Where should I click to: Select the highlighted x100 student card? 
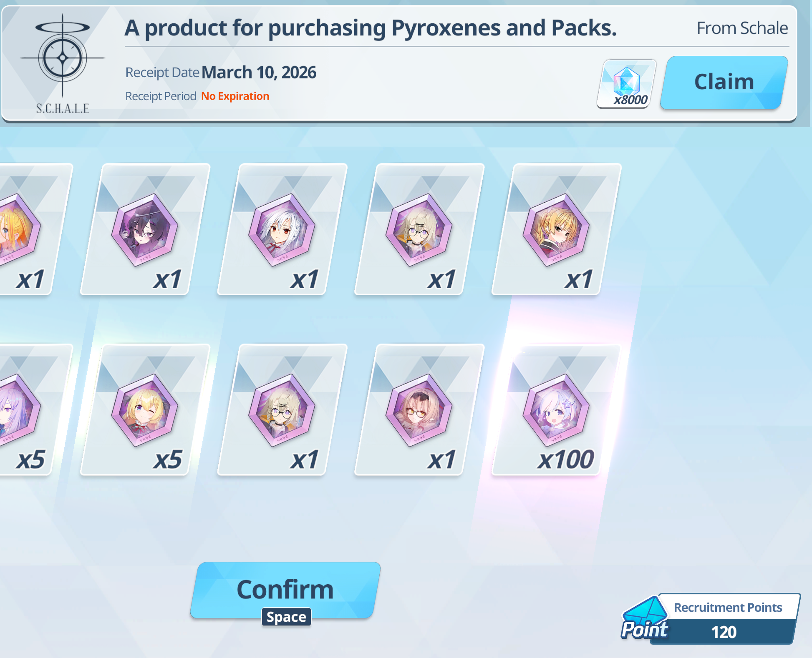[556, 409]
